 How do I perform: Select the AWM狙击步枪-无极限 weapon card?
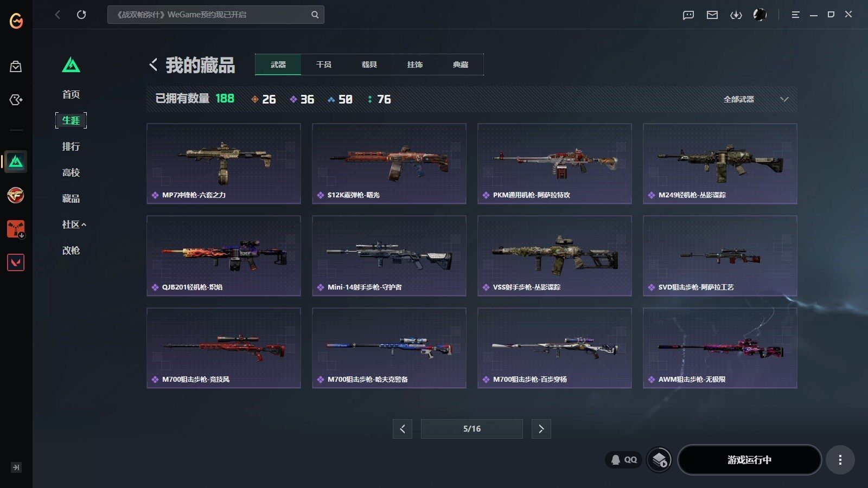pyautogui.click(x=720, y=348)
